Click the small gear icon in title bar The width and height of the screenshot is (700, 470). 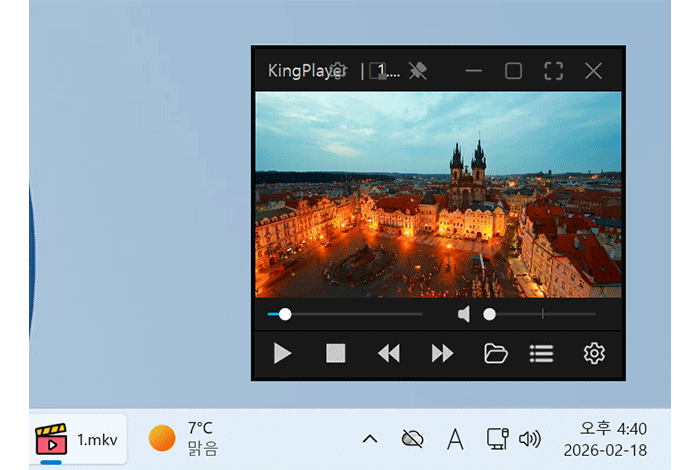tap(338, 70)
